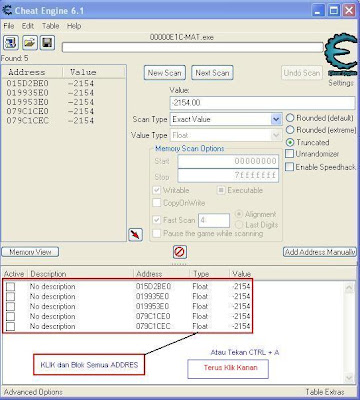The width and height of the screenshot is (360, 400).
Task: Toggle Pause the game while scanning
Action: pos(156,233)
